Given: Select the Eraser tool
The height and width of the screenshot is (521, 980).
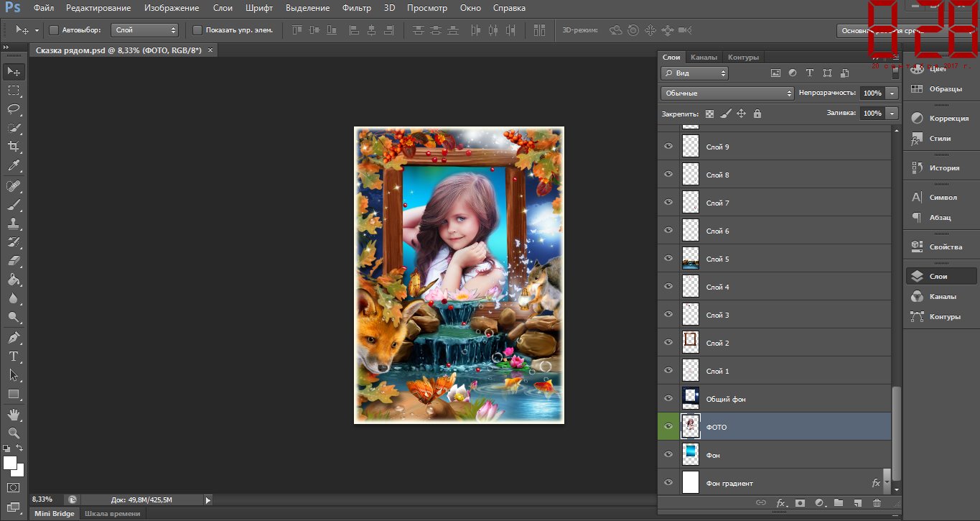Looking at the screenshot, I should [14, 261].
